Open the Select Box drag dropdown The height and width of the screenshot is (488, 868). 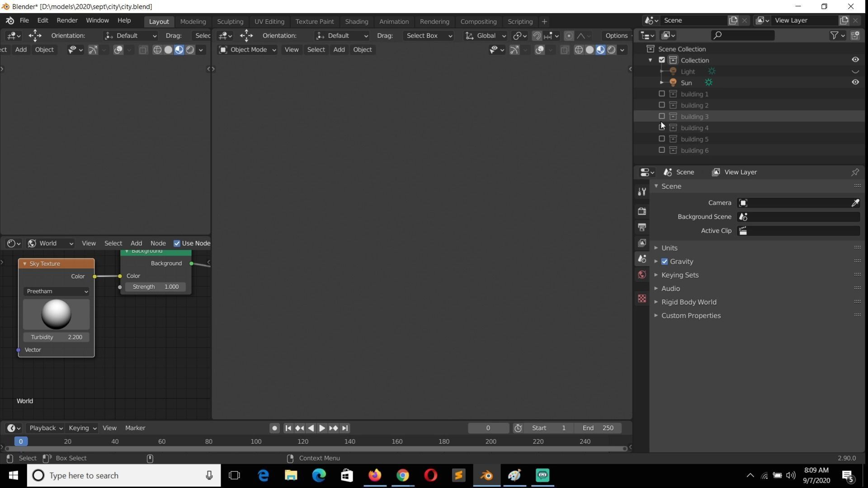(428, 36)
